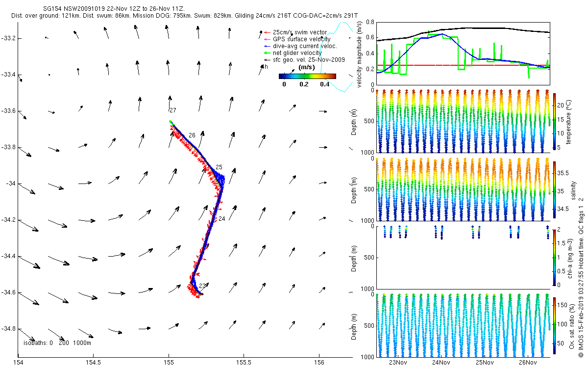The height and width of the screenshot is (368, 588).
Task: Click day marker 26 on glider track
Action: tap(192, 135)
